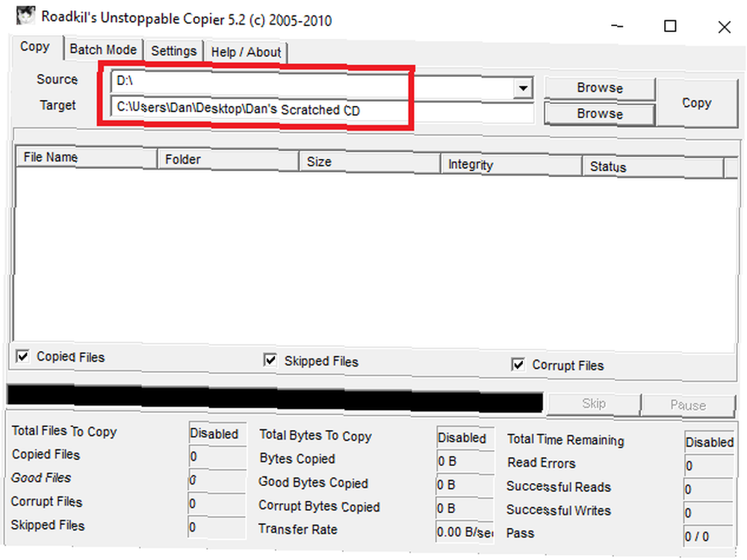
Task: Start copying with the large Copy button
Action: (x=696, y=103)
